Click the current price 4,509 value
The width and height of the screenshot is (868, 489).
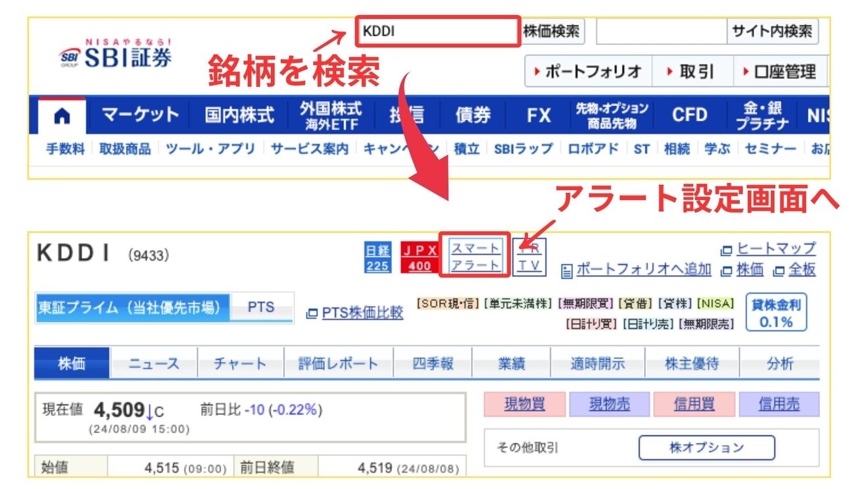[x=119, y=411]
